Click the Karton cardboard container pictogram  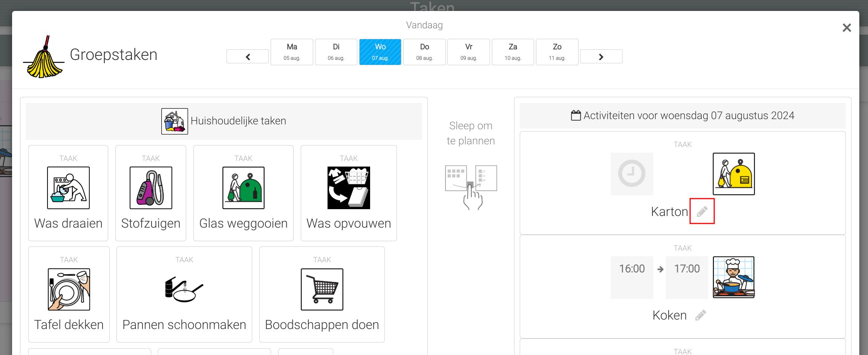click(x=733, y=174)
